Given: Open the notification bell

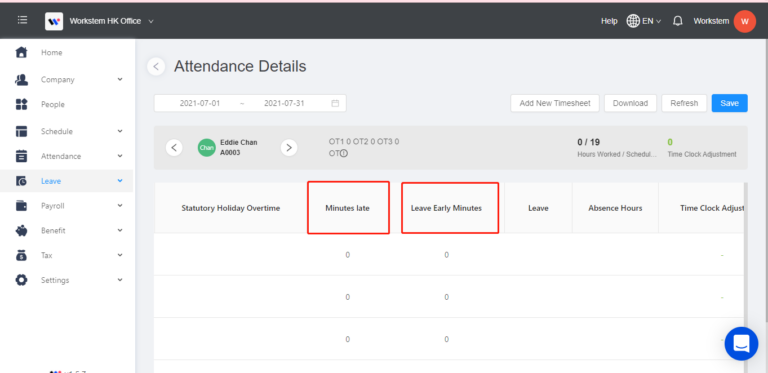Looking at the screenshot, I should (677, 21).
